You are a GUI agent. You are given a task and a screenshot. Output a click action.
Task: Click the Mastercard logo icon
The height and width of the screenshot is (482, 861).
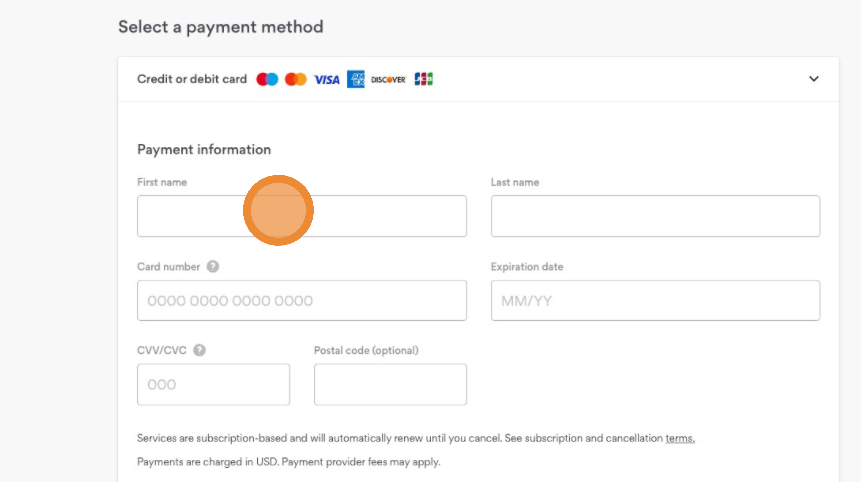coord(295,79)
